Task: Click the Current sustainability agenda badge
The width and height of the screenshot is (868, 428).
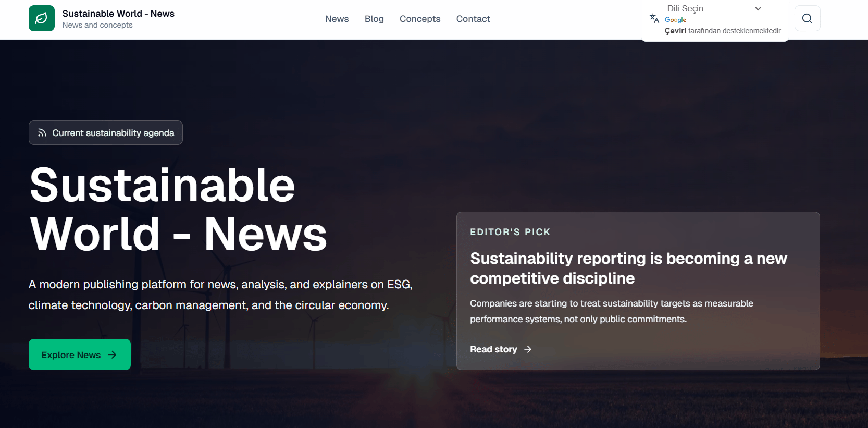Action: tap(106, 133)
